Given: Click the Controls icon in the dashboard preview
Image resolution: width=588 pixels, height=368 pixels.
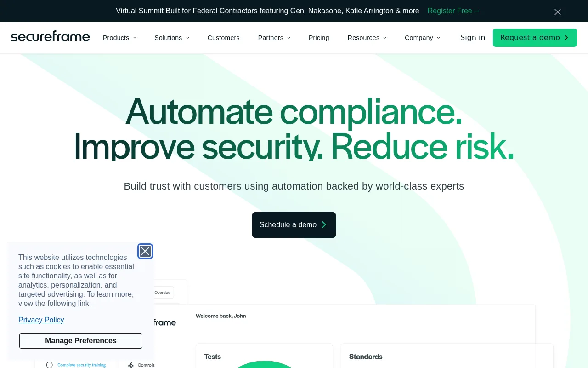Looking at the screenshot, I should coord(131,365).
